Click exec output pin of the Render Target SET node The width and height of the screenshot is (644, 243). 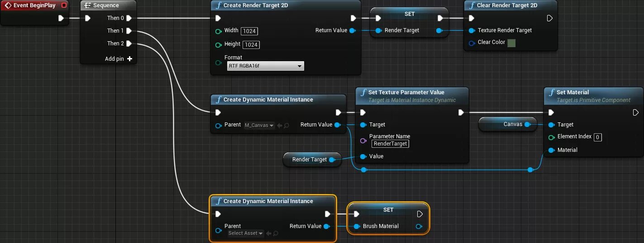(x=440, y=18)
